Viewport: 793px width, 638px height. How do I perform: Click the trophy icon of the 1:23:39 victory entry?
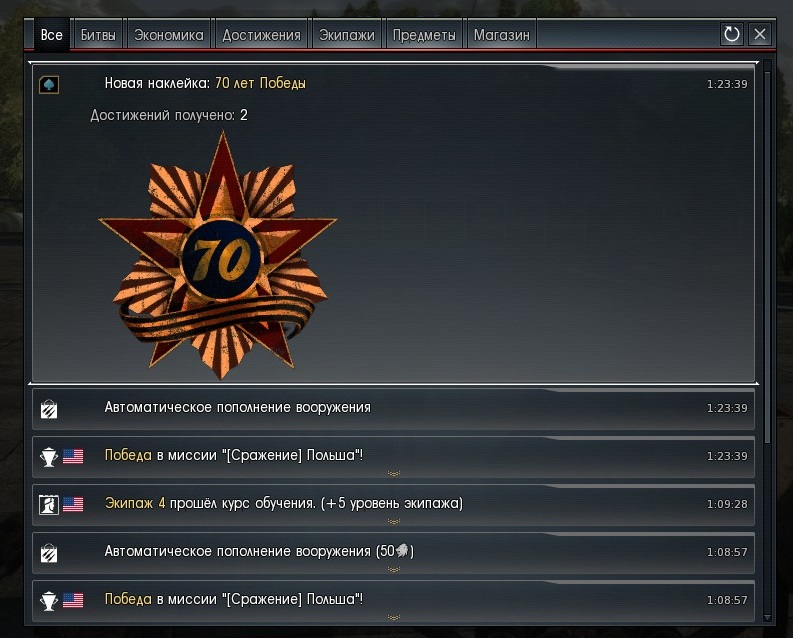(x=49, y=457)
